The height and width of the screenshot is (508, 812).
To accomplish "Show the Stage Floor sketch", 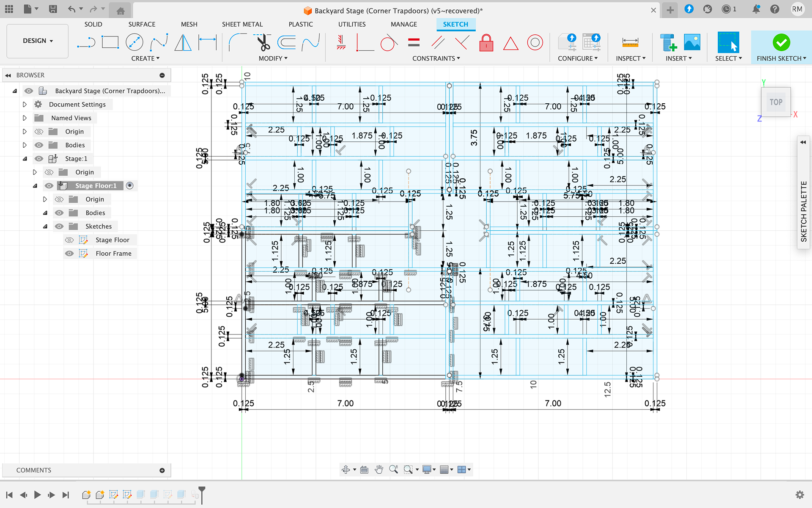I will [x=69, y=240].
